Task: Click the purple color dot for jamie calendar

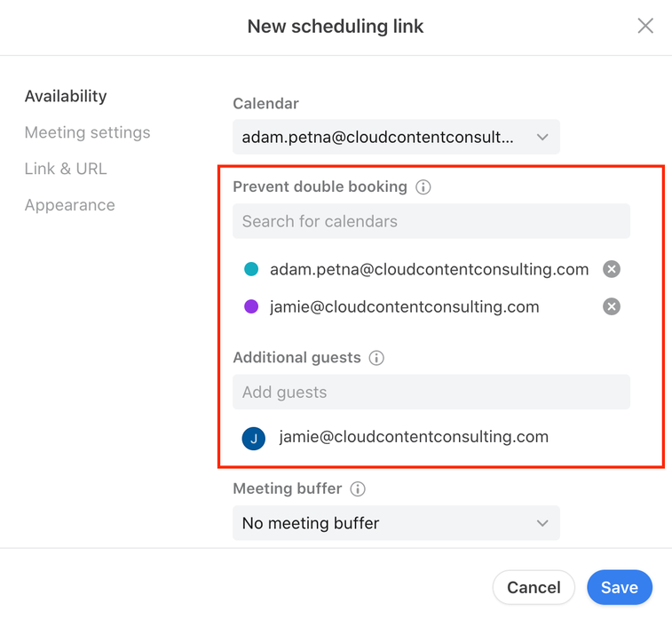Action: [x=251, y=306]
